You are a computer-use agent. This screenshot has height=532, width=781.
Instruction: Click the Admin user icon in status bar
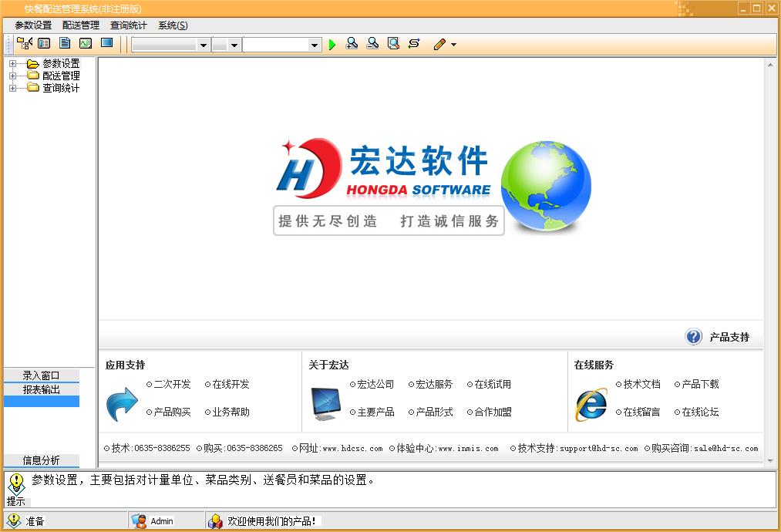[140, 521]
